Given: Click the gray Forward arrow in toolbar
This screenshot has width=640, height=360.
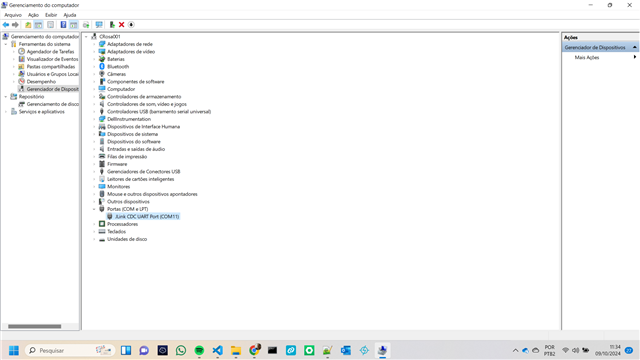Looking at the screenshot, I should pos(15,25).
